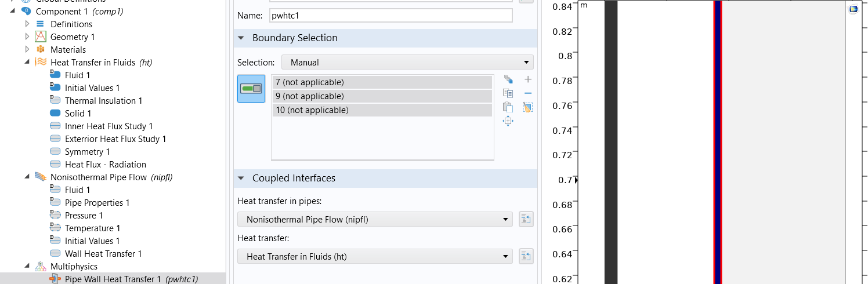The width and height of the screenshot is (868, 284).
Task: Click the Paste Selection clipboard icon
Action: tap(508, 107)
